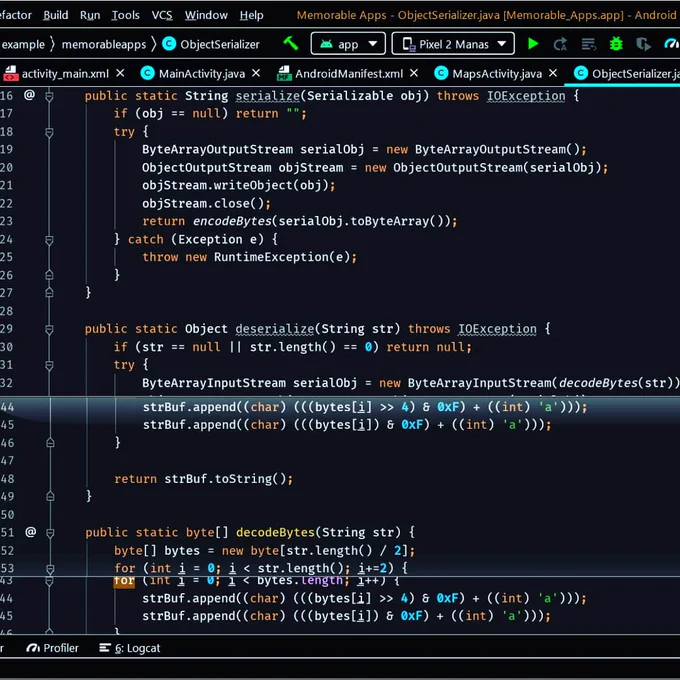Click the Apply Code Changes icon
The height and width of the screenshot is (680, 680).
tap(588, 44)
